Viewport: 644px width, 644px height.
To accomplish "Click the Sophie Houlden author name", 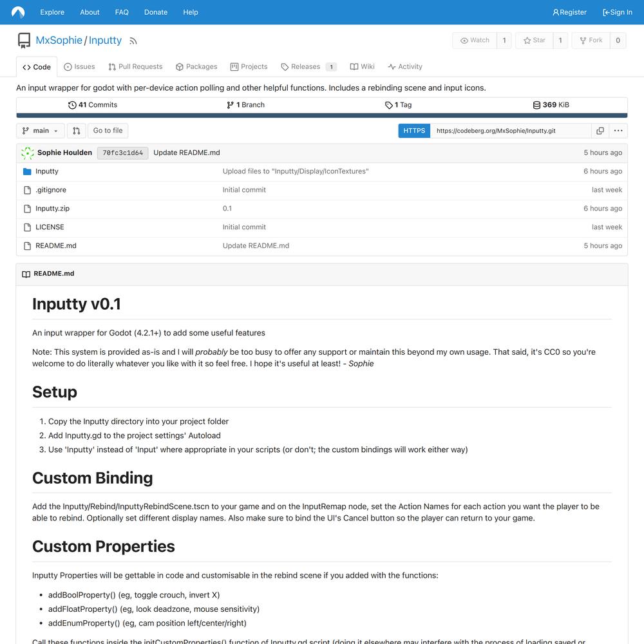I will click(x=64, y=153).
